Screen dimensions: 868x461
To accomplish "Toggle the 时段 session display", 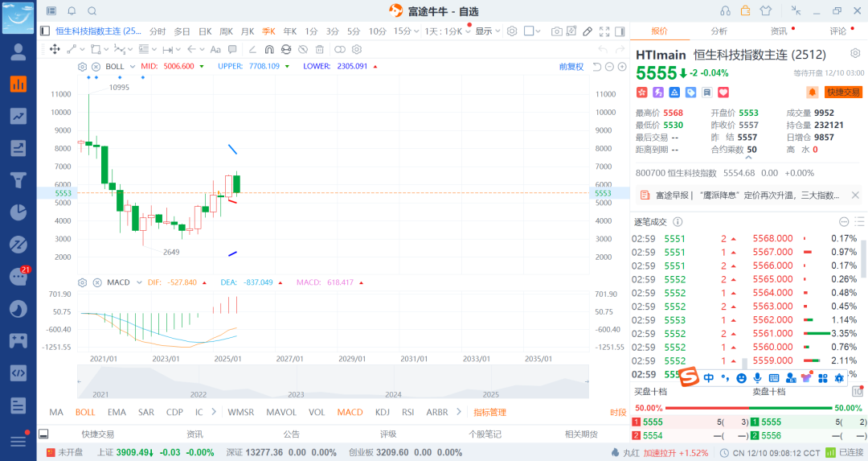I will [618, 412].
